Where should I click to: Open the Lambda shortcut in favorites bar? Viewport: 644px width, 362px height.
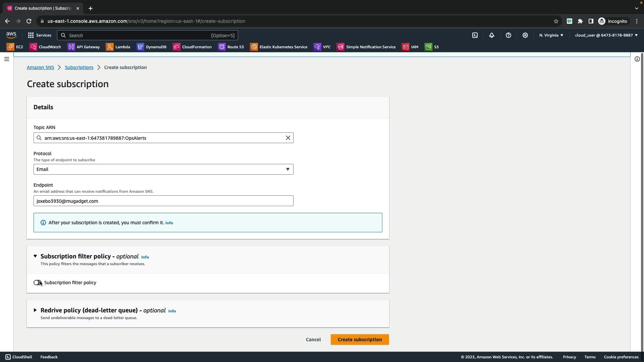click(118, 47)
